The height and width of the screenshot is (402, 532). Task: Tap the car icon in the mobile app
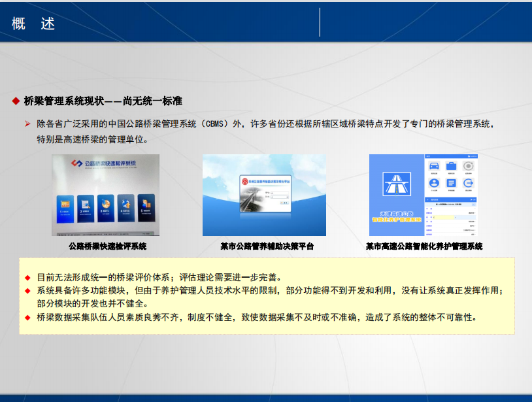[x=434, y=166]
